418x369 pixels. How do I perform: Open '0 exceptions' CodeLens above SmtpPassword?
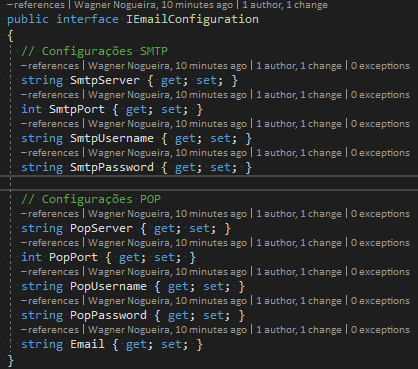tap(380, 153)
